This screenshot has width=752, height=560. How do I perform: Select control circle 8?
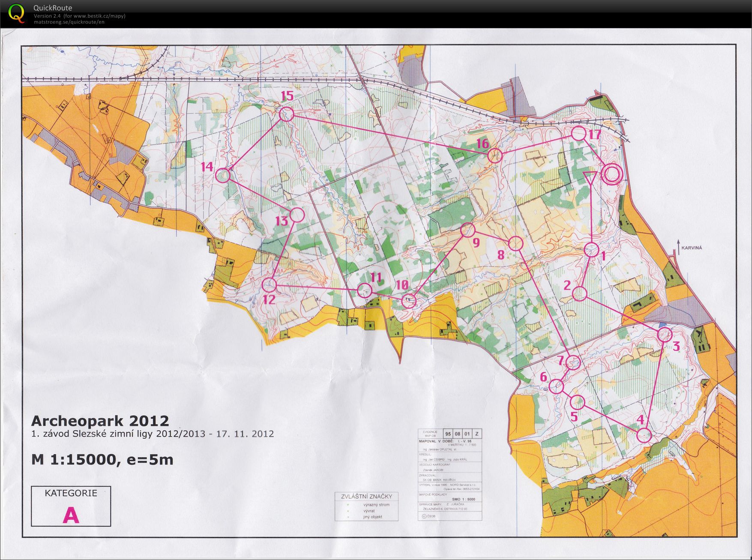tap(516, 243)
